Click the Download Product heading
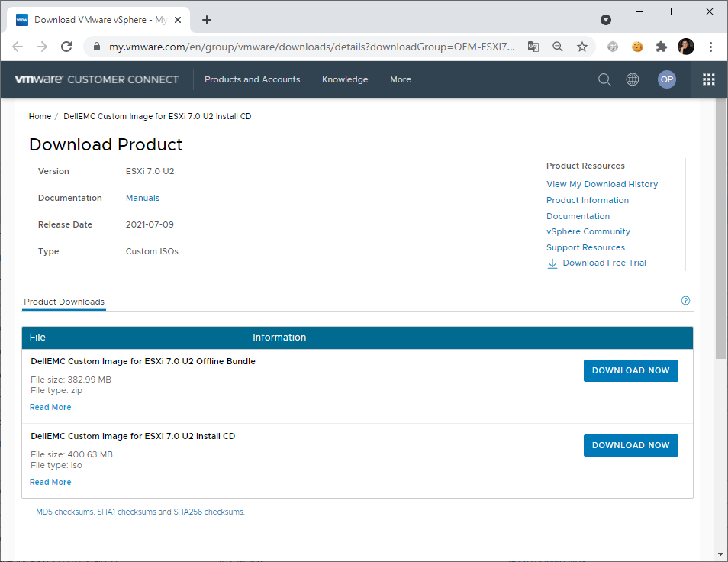 [x=105, y=145]
